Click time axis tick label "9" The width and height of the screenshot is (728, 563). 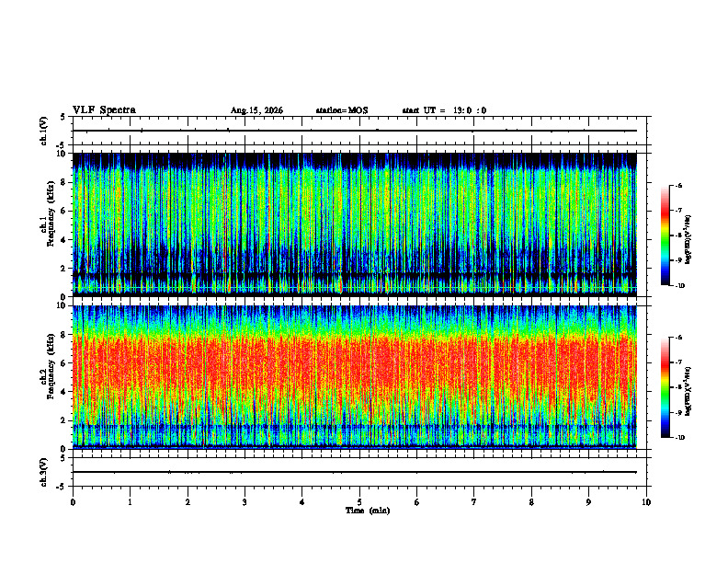point(588,502)
